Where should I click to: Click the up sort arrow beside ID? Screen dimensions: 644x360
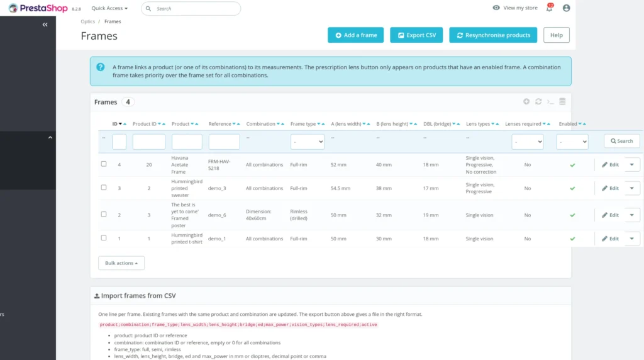[x=125, y=124]
